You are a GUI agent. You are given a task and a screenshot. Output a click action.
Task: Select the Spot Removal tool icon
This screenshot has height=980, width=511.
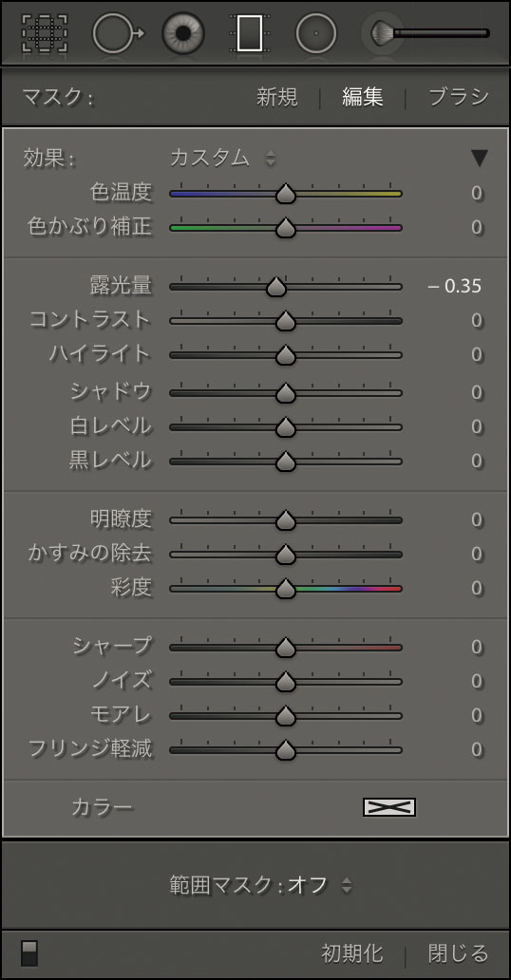pos(118,32)
